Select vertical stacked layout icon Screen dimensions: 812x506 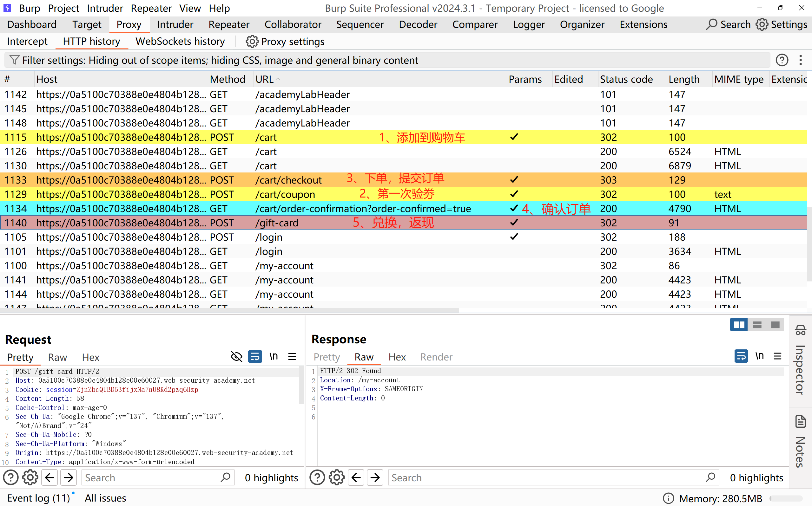(757, 325)
